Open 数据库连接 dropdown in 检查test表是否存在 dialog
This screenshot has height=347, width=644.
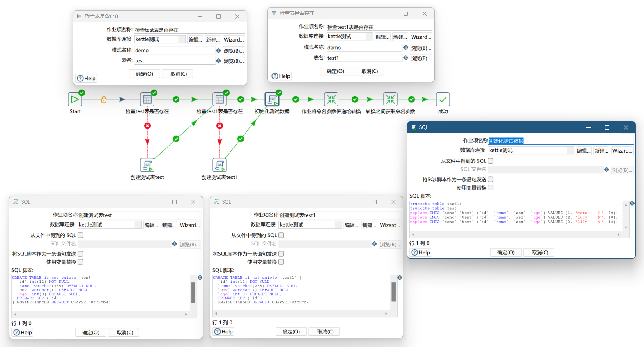click(x=182, y=39)
